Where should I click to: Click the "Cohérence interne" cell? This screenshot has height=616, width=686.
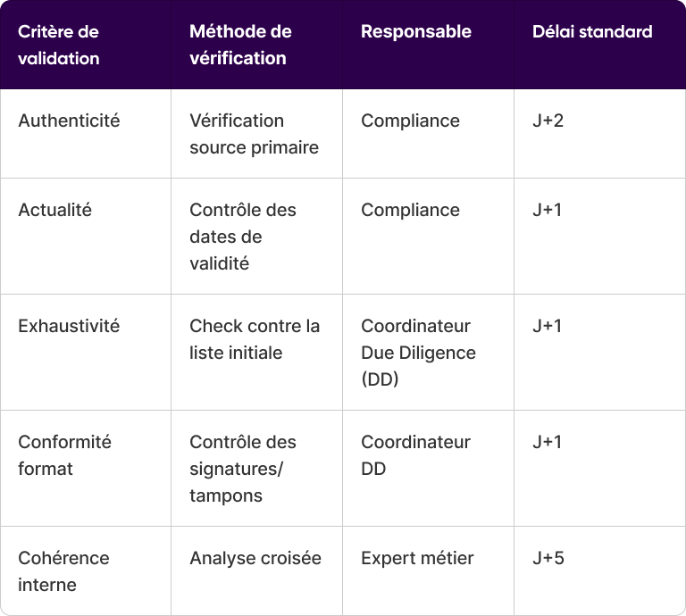(x=63, y=571)
